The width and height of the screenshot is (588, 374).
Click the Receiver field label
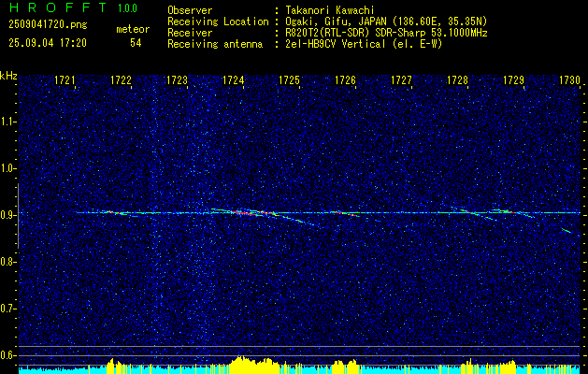[x=190, y=33]
